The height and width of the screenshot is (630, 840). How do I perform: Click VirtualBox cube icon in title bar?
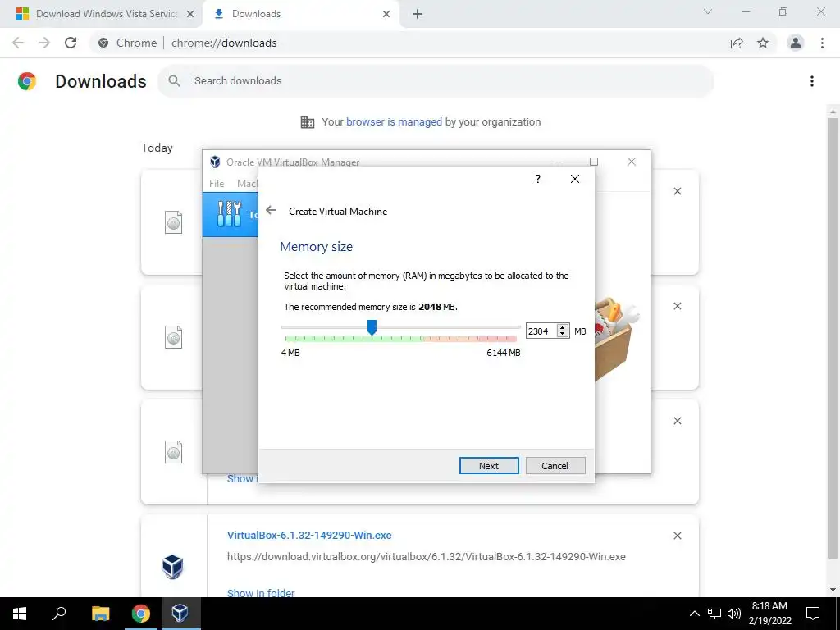pos(216,162)
